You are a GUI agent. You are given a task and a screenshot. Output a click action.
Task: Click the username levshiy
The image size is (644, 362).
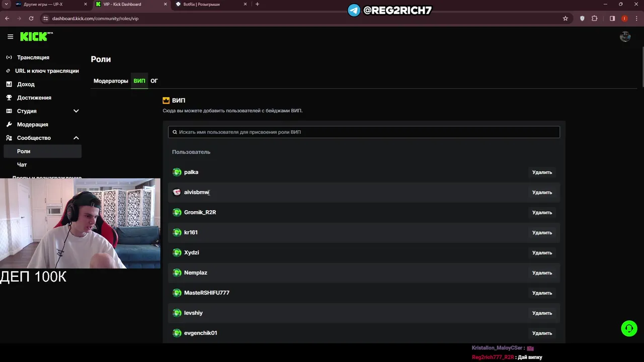193,313
